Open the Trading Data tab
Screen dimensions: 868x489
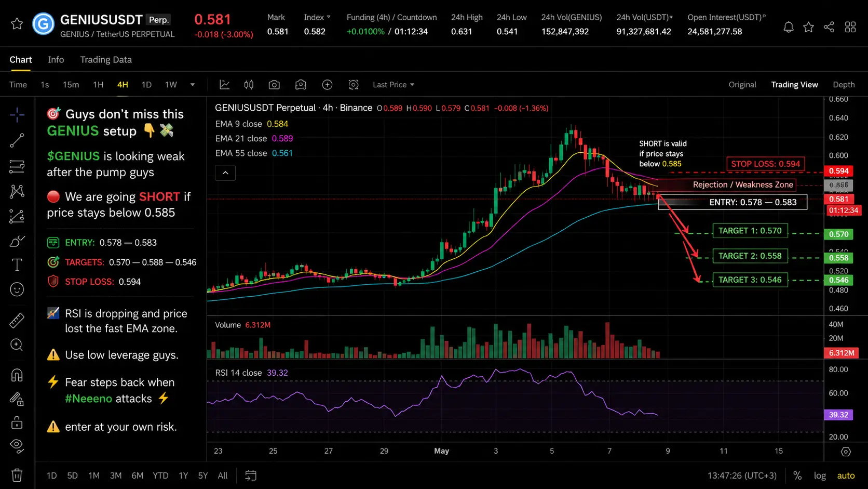click(106, 60)
